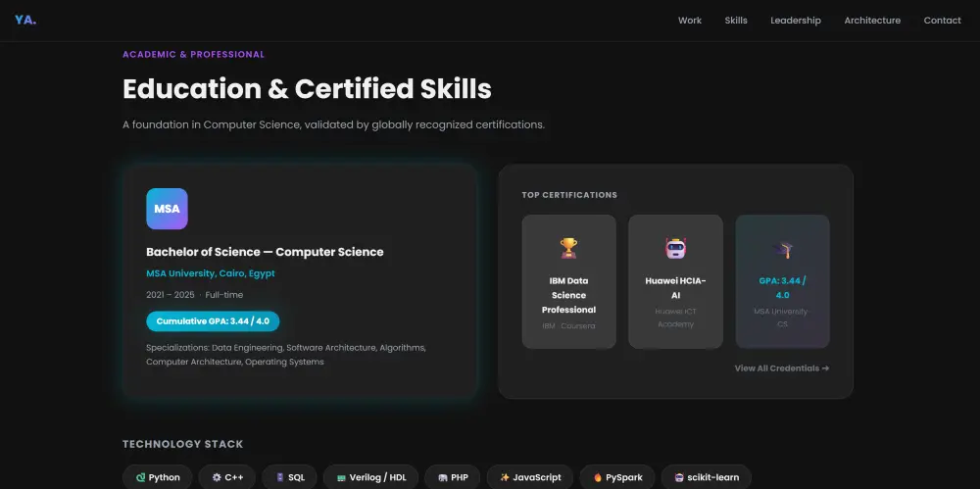Viewport: 980px width, 489px height.
Task: Click the TOP CERTIFICATIONS label
Action: click(x=569, y=195)
